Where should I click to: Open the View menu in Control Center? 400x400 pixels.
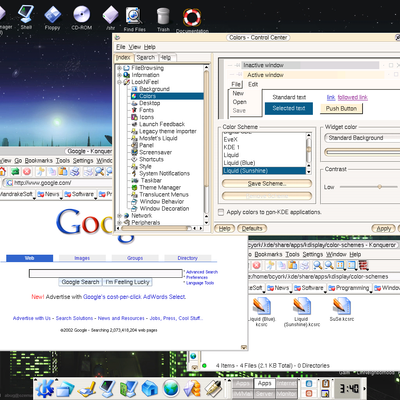click(135, 47)
